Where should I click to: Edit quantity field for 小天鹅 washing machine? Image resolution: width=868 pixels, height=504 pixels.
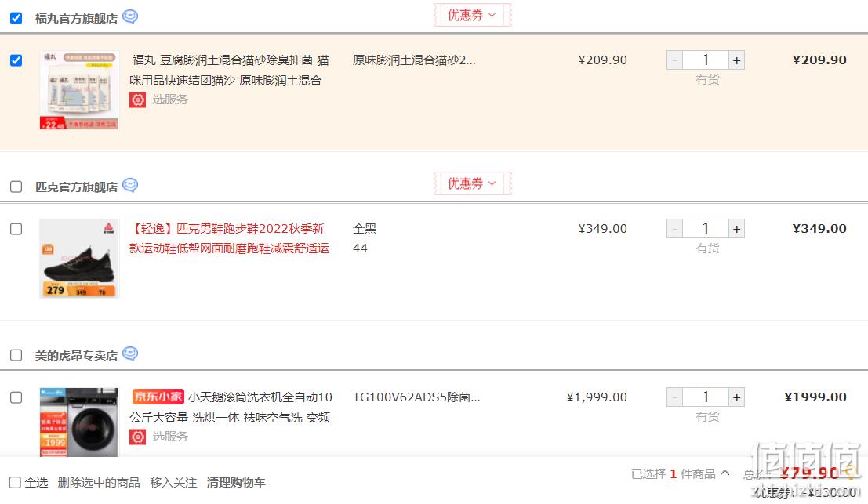coord(705,397)
